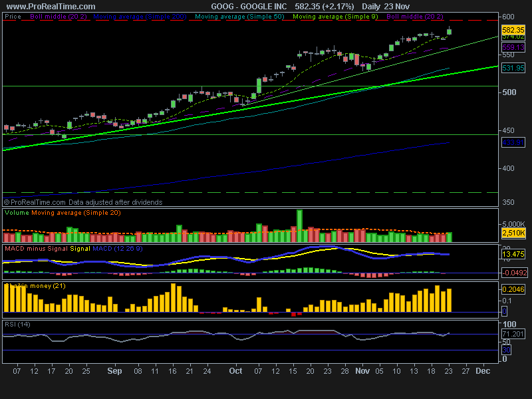
Task: Click the Boll middle legend beside Price
Action: coord(59,16)
